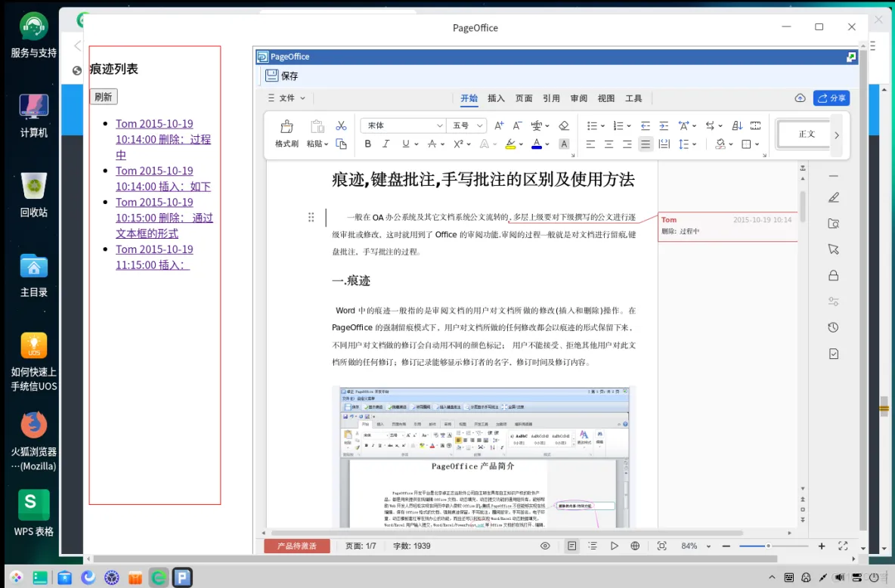Toggle italic formatting
This screenshot has height=588, width=895.
[x=386, y=144]
